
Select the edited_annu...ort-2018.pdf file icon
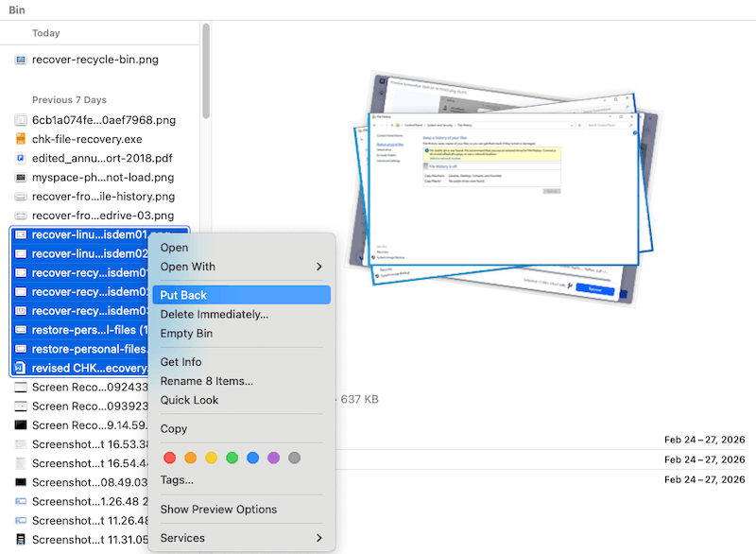click(21, 158)
